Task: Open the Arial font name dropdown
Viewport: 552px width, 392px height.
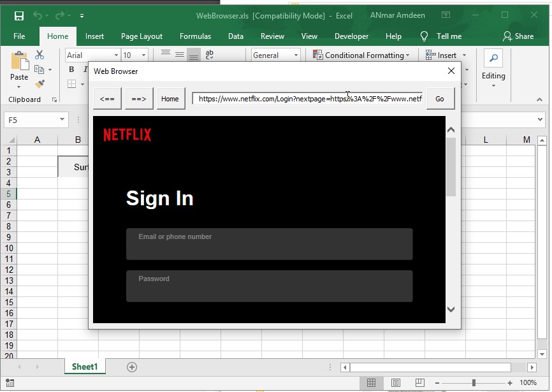Action: [116, 55]
